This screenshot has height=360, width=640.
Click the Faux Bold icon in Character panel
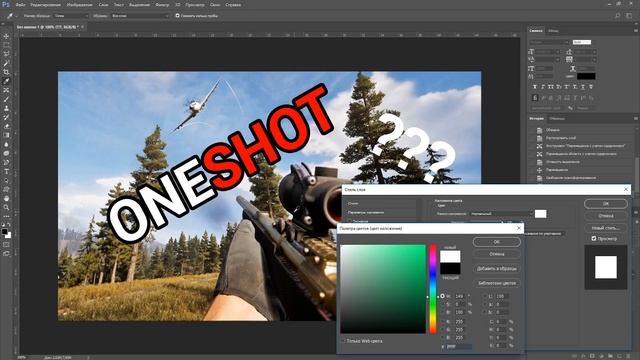click(535, 87)
